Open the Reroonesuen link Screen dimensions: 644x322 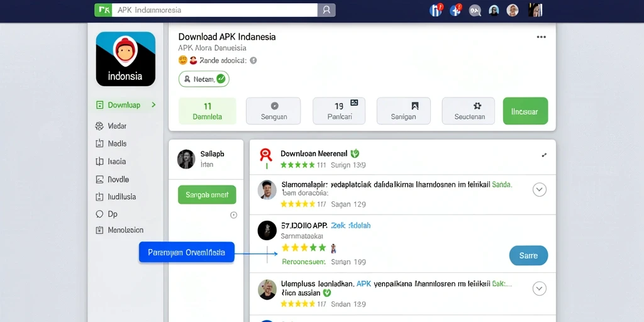click(x=304, y=262)
